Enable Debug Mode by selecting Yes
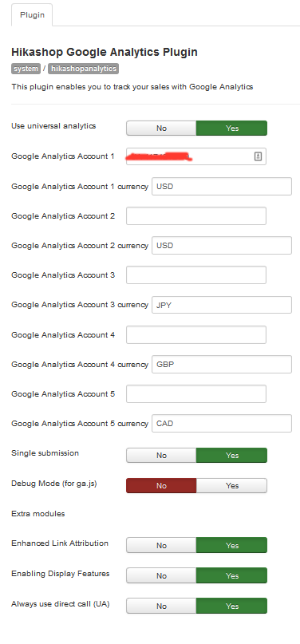Image resolution: width=300 pixels, height=644 pixels. pyautogui.click(x=232, y=485)
